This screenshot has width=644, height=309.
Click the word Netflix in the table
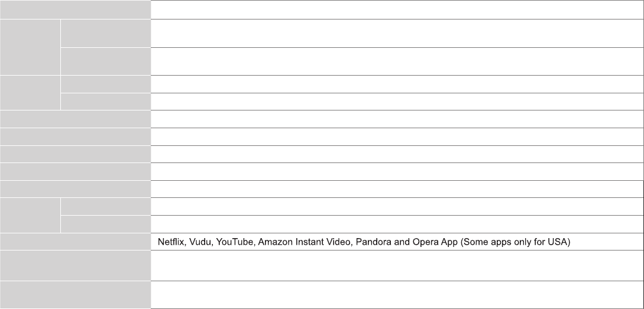(170, 242)
